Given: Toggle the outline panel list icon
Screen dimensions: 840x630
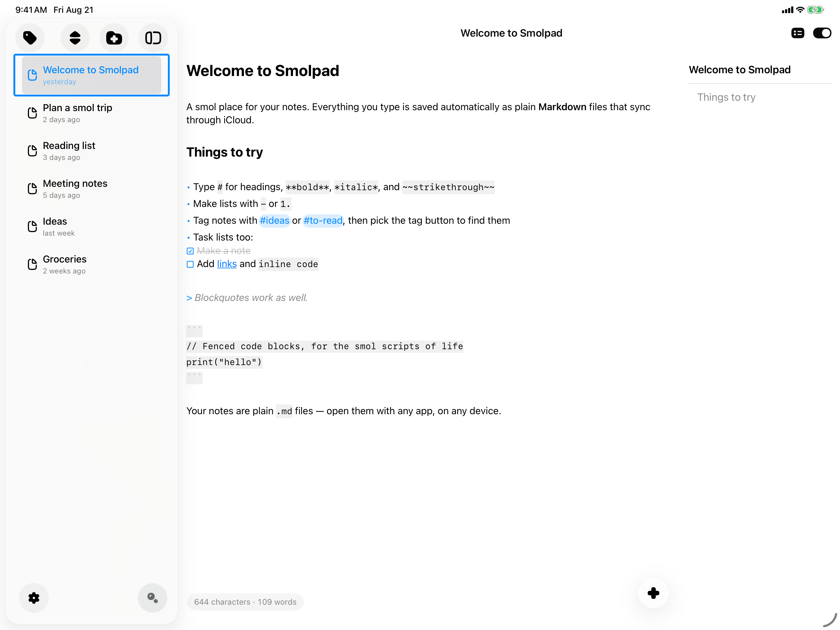Looking at the screenshot, I should (798, 33).
